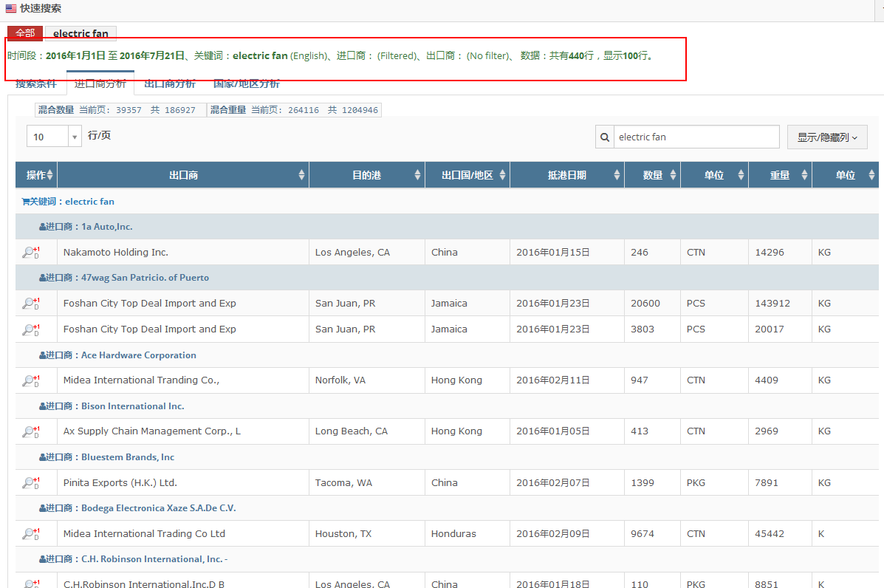Expand the 显示/隐藏列 column visibility dropdown
This screenshot has height=588, width=884.
click(x=826, y=137)
